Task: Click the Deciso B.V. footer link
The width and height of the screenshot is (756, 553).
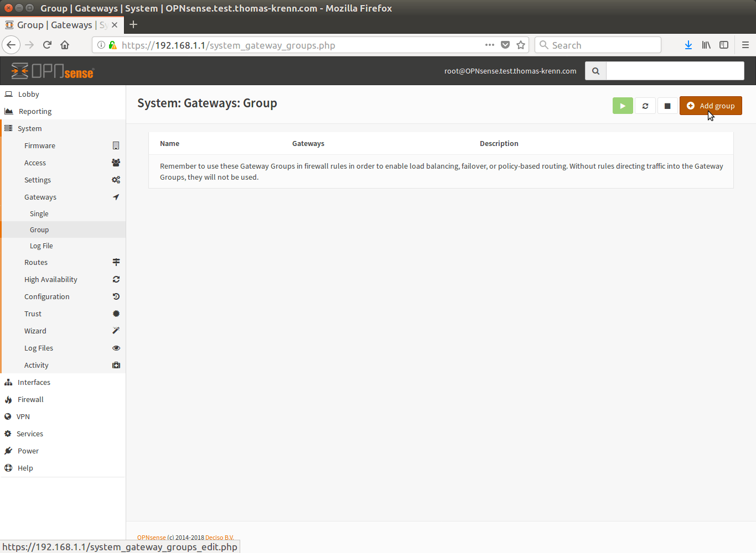Action: (219, 538)
